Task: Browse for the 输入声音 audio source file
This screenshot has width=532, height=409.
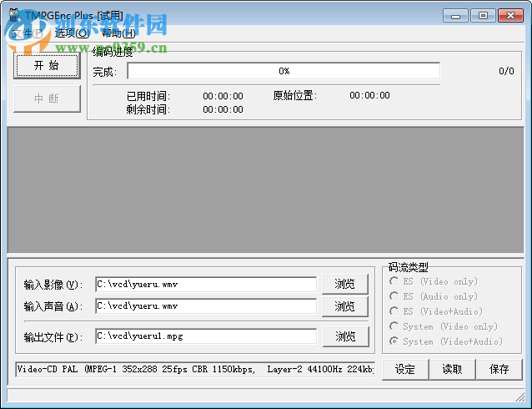Action: tap(344, 306)
